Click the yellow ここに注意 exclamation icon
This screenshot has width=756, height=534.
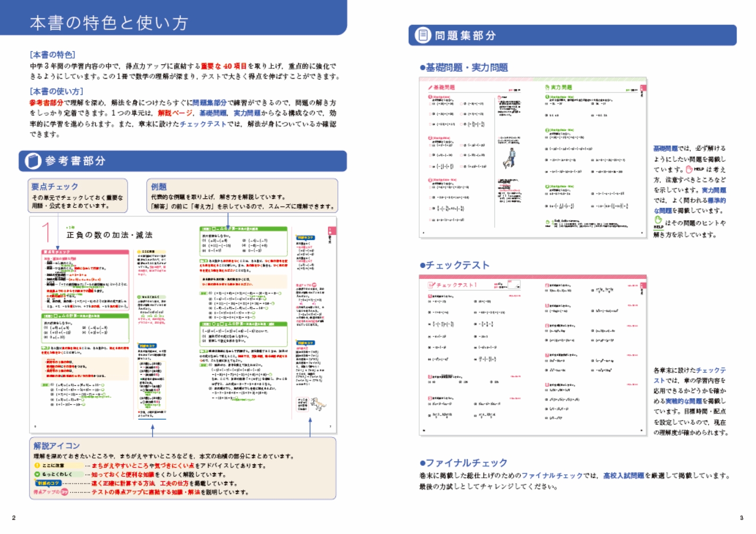point(37,465)
